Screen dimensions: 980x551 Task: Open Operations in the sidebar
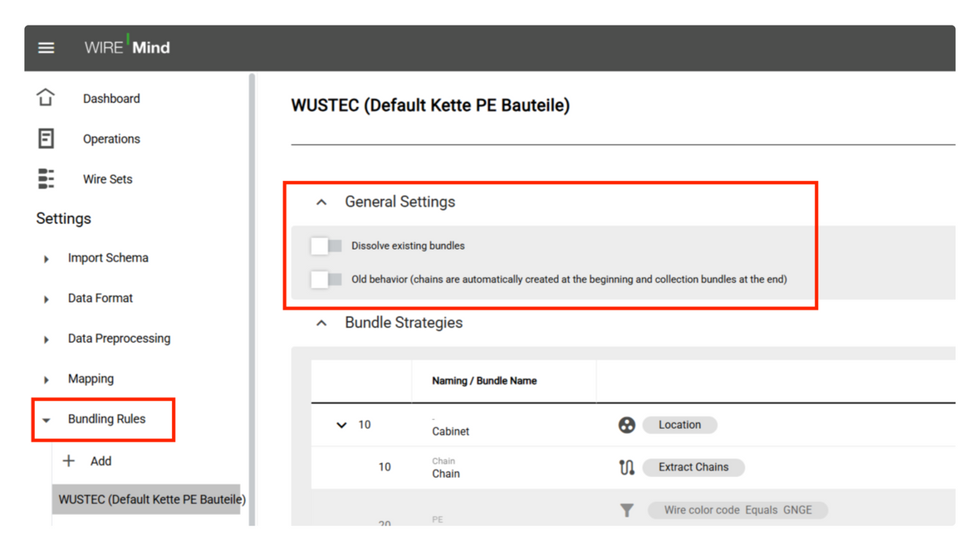pyautogui.click(x=111, y=139)
